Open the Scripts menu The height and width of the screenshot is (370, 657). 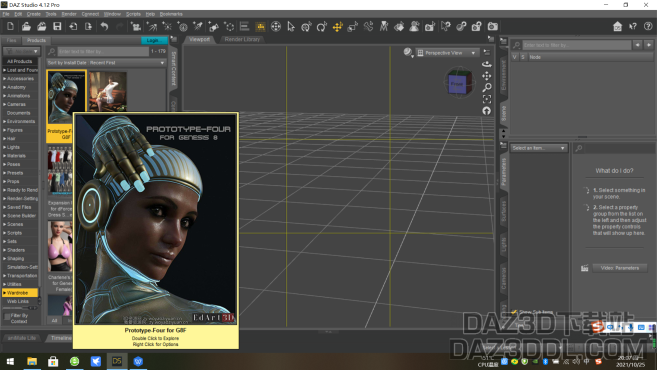133,14
